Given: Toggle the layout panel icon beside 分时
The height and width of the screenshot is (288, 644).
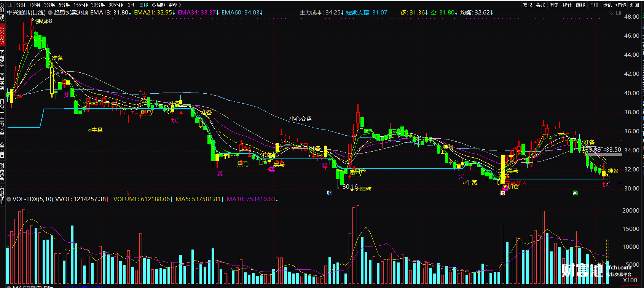Looking at the screenshot, I should (x=10, y=5).
